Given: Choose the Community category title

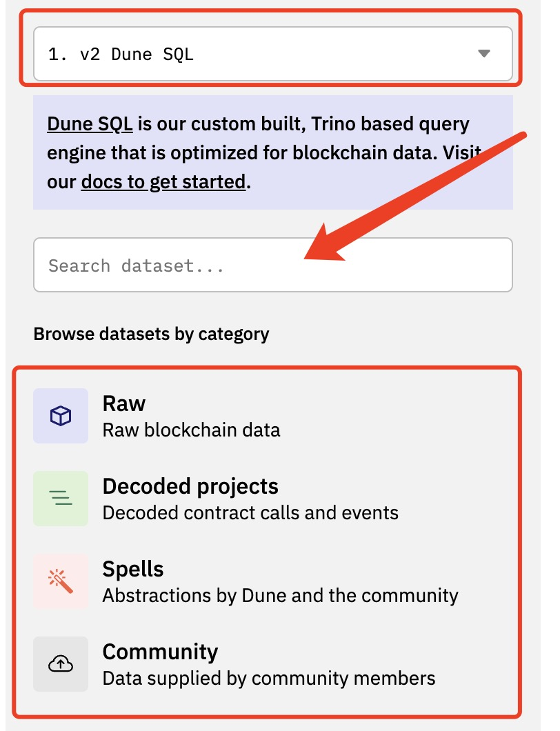Looking at the screenshot, I should (x=160, y=652).
